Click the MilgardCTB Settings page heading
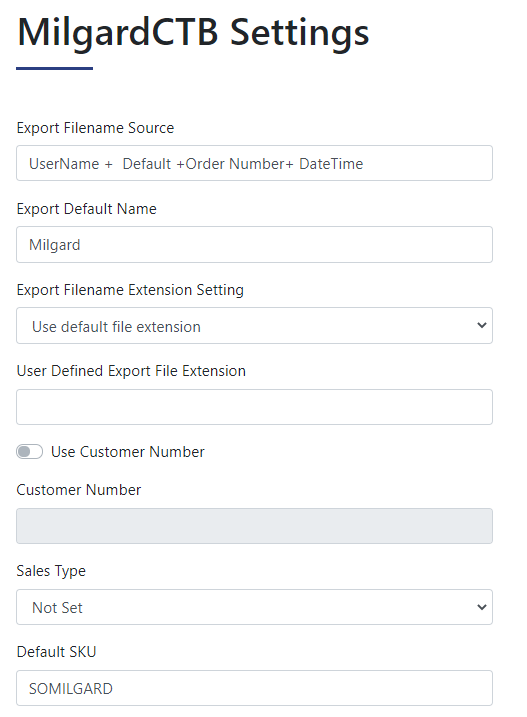The width and height of the screenshot is (527, 717). pyautogui.click(x=193, y=33)
